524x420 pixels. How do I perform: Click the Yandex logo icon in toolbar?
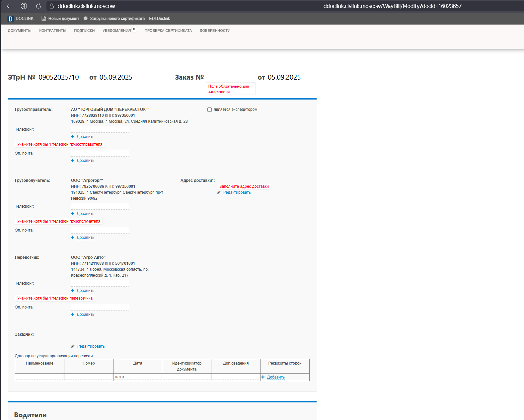(x=24, y=6)
